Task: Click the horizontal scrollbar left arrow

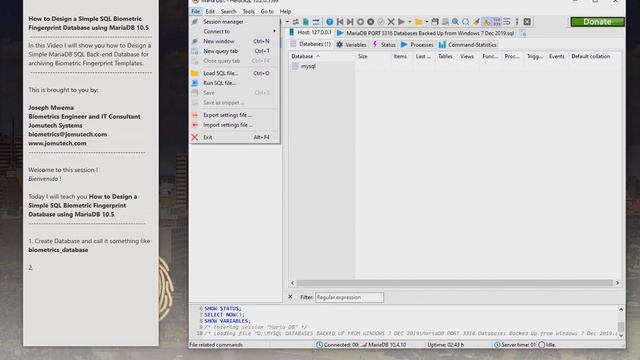Action: pyautogui.click(x=292, y=283)
